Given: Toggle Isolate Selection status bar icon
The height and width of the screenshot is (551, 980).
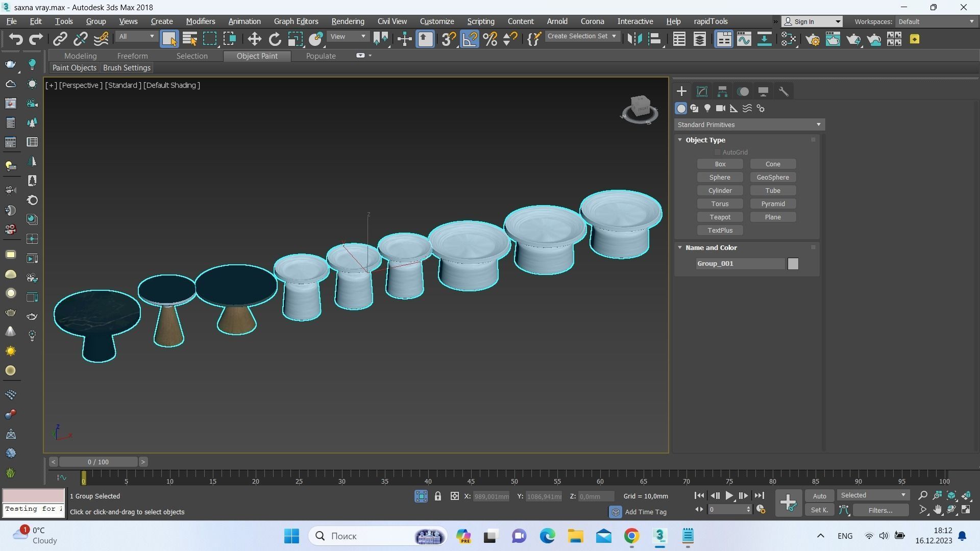Looking at the screenshot, I should (421, 496).
